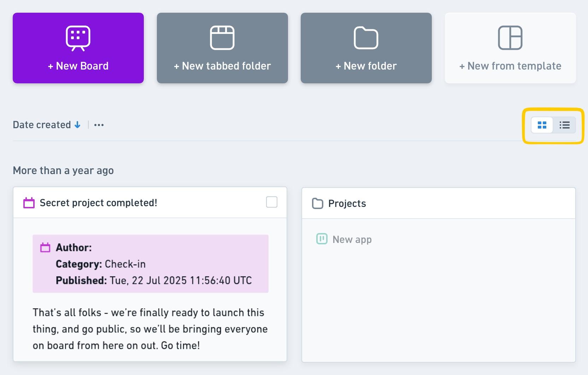This screenshot has height=375, width=588.
Task: Open the Secret project completed! card title
Action: 98,203
